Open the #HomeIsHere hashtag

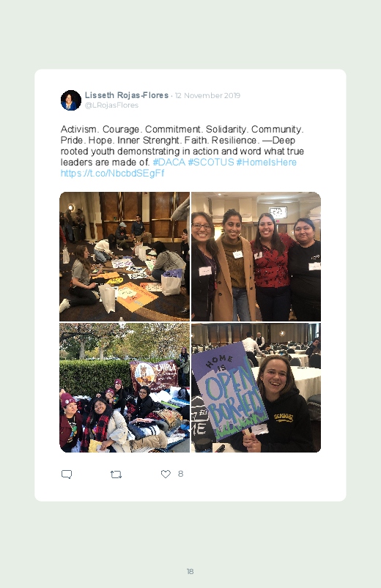point(266,163)
